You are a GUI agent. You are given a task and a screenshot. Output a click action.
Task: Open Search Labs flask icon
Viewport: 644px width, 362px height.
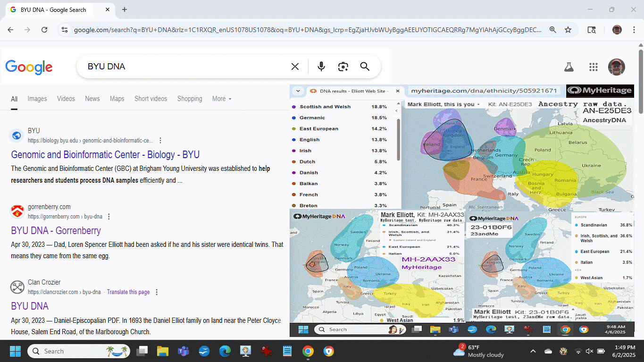pyautogui.click(x=569, y=67)
